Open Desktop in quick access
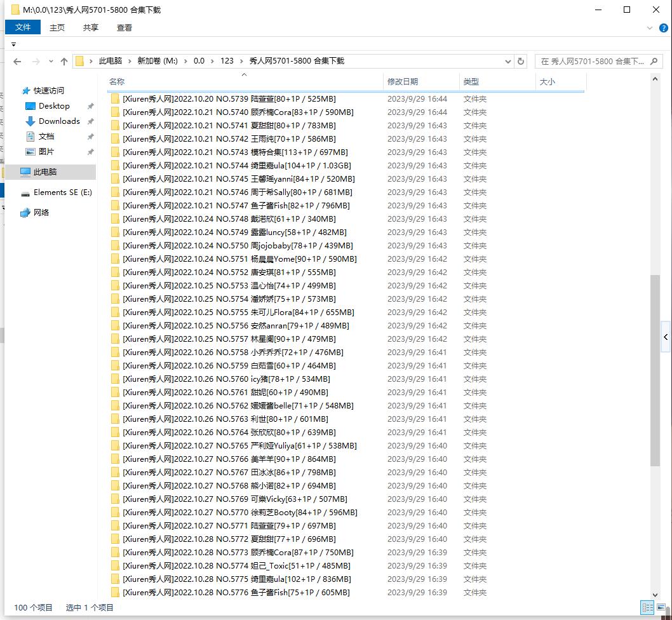Screen dimensions: 672x620 pyautogui.click(x=54, y=106)
